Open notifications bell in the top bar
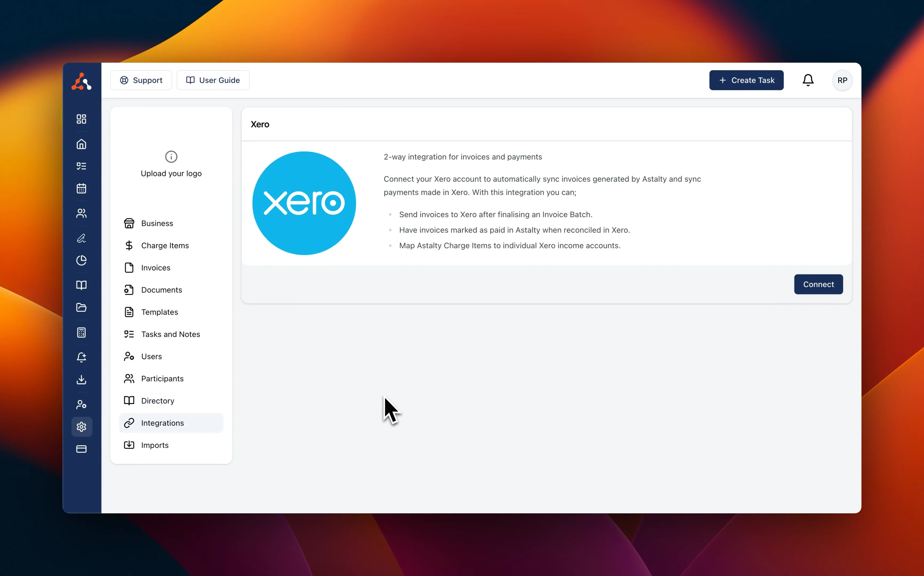Image resolution: width=924 pixels, height=576 pixels. coord(808,80)
